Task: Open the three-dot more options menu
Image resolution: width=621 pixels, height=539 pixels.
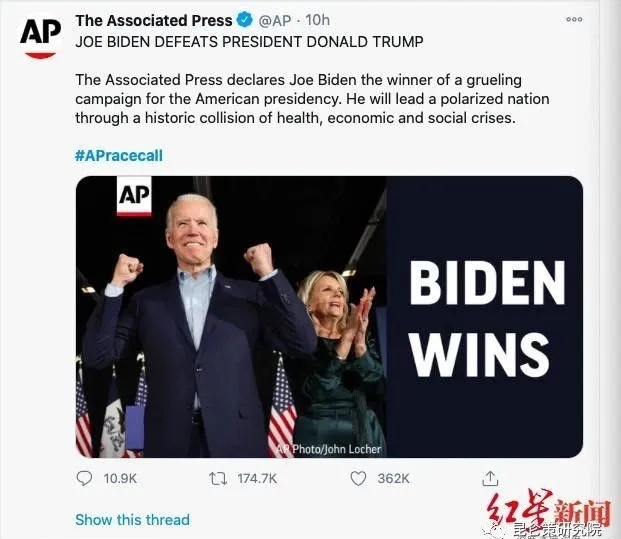Action: (x=574, y=19)
